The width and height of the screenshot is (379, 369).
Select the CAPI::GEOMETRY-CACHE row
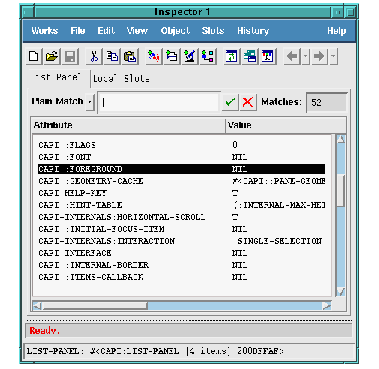pos(181,181)
